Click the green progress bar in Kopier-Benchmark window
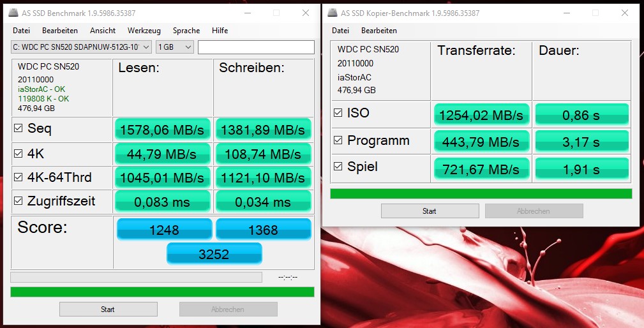644x328 pixels. (x=481, y=194)
